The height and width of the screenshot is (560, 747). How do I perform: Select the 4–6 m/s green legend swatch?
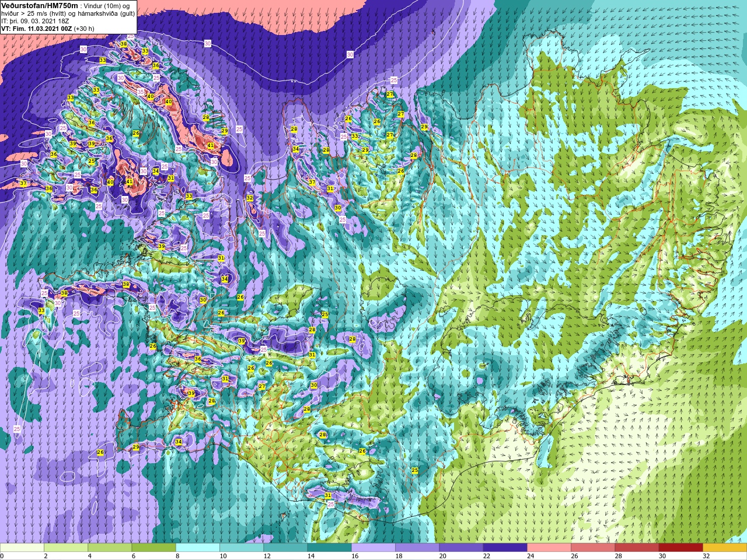point(110,548)
